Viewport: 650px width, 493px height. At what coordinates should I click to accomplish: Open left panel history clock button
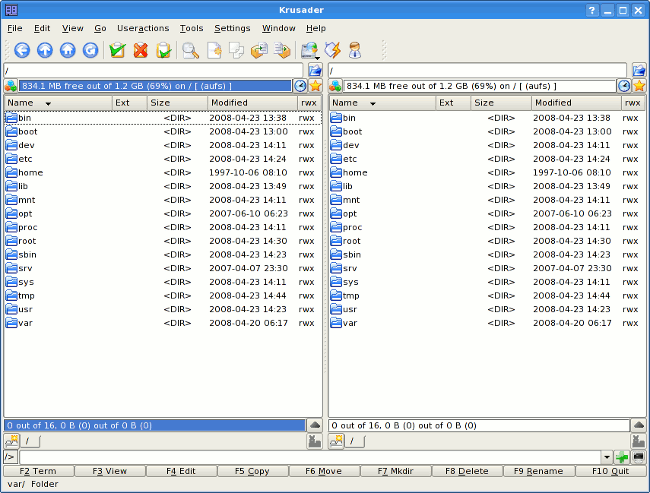(300, 86)
